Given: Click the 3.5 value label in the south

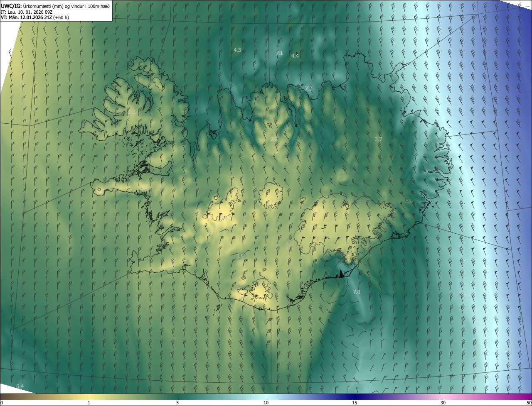Looking at the screenshot, I should [x=240, y=257].
